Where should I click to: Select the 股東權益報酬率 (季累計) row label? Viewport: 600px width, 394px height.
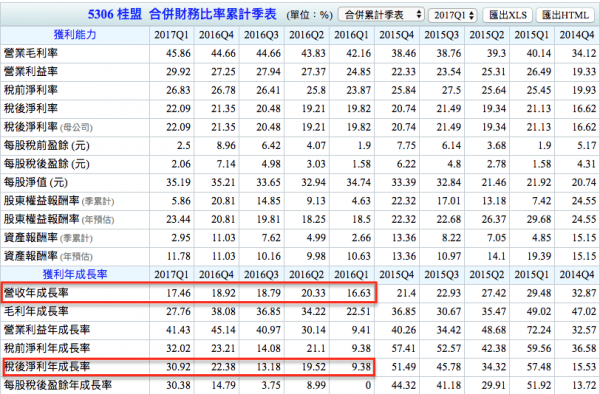[x=59, y=200]
